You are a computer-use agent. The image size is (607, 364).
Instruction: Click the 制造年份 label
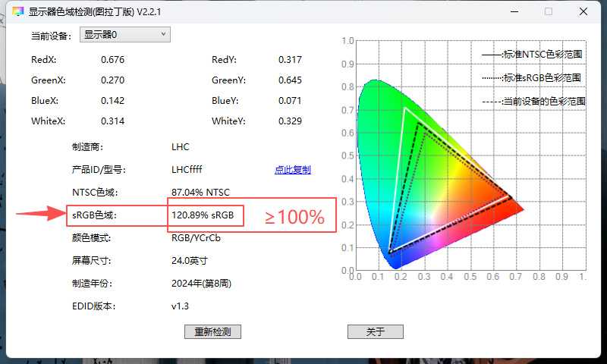[92, 284]
